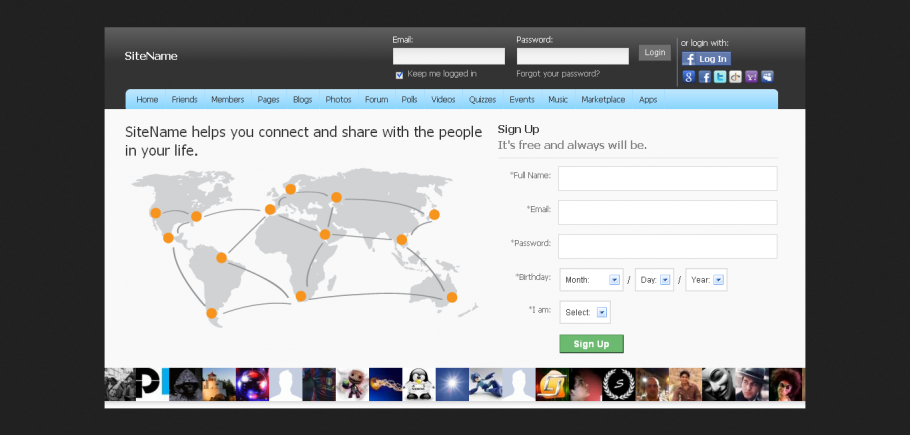
Task: Open the striped soccer jersey avatar
Action: 319,385
